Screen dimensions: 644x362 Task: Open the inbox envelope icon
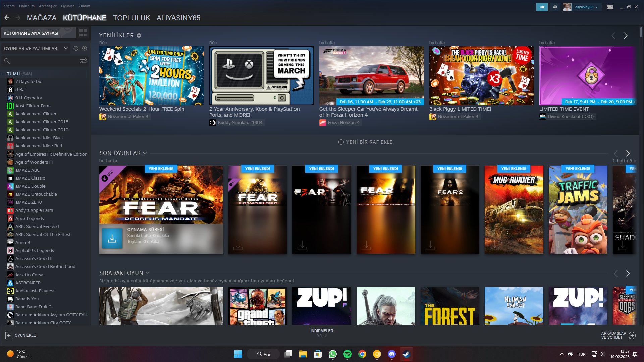[x=555, y=7]
